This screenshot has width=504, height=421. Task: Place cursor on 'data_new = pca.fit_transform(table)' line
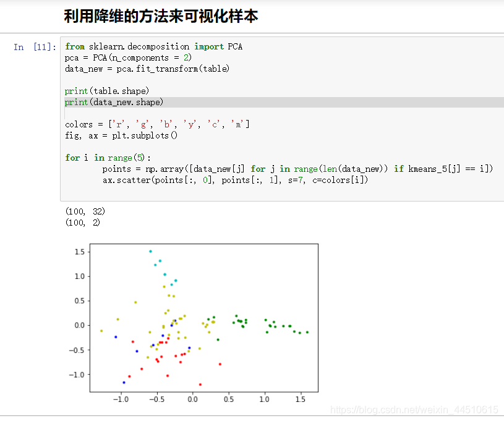click(x=147, y=69)
